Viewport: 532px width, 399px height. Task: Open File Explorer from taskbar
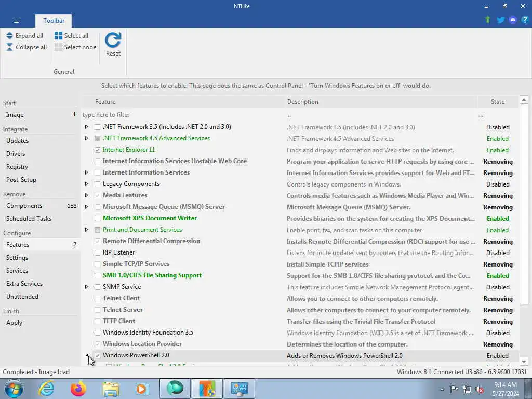(x=111, y=389)
